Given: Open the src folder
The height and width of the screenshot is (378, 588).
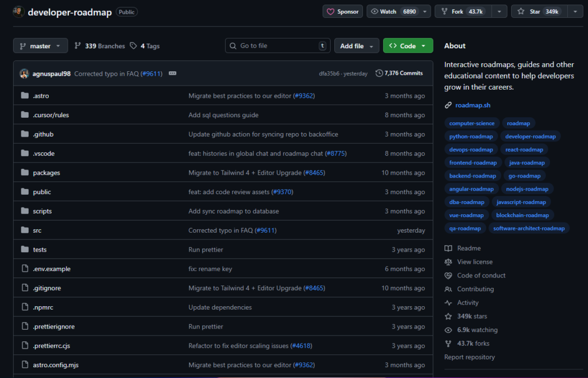Looking at the screenshot, I should 37,230.
